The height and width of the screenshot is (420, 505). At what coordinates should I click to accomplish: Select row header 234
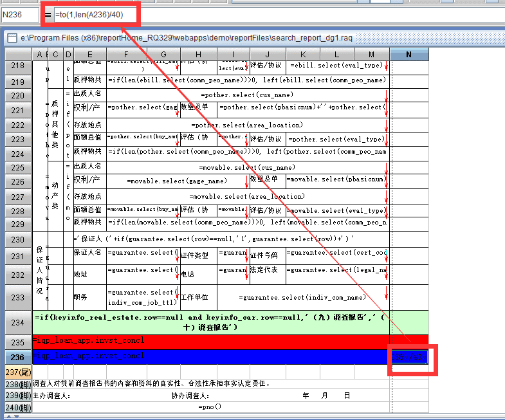tap(18, 322)
